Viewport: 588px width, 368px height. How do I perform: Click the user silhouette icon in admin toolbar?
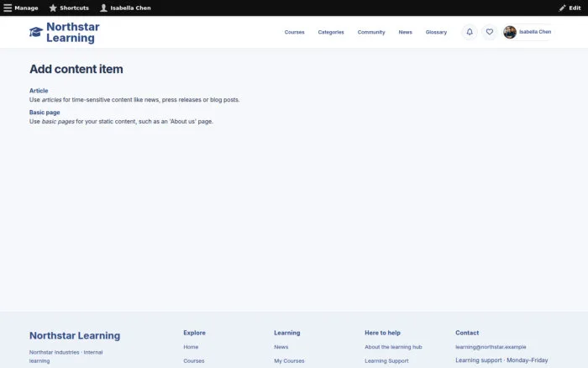[103, 8]
